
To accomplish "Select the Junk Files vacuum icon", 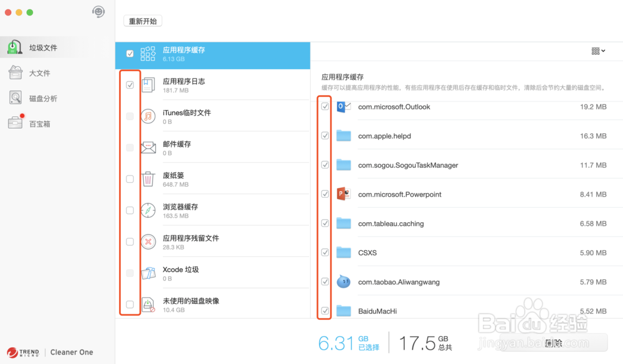I will pyautogui.click(x=15, y=47).
